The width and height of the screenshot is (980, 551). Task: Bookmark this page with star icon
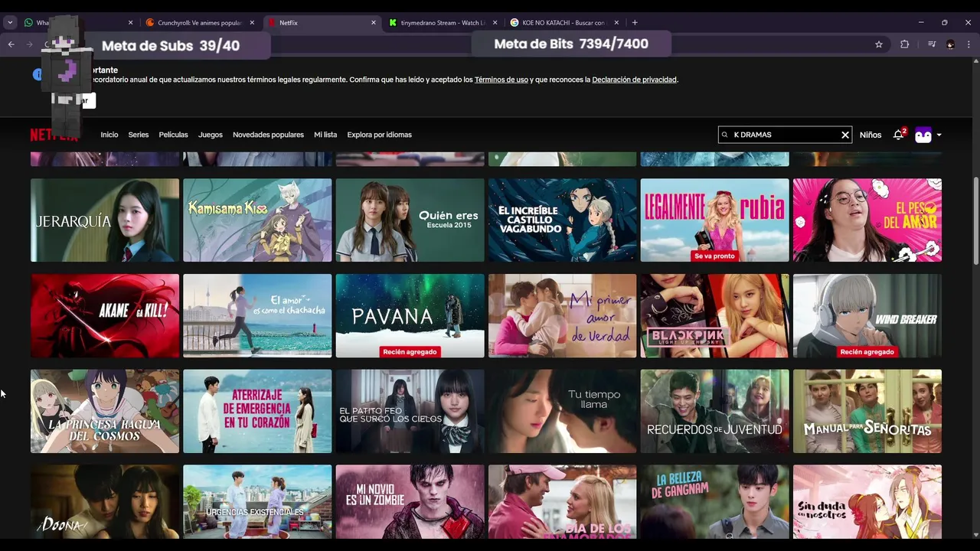click(x=879, y=44)
